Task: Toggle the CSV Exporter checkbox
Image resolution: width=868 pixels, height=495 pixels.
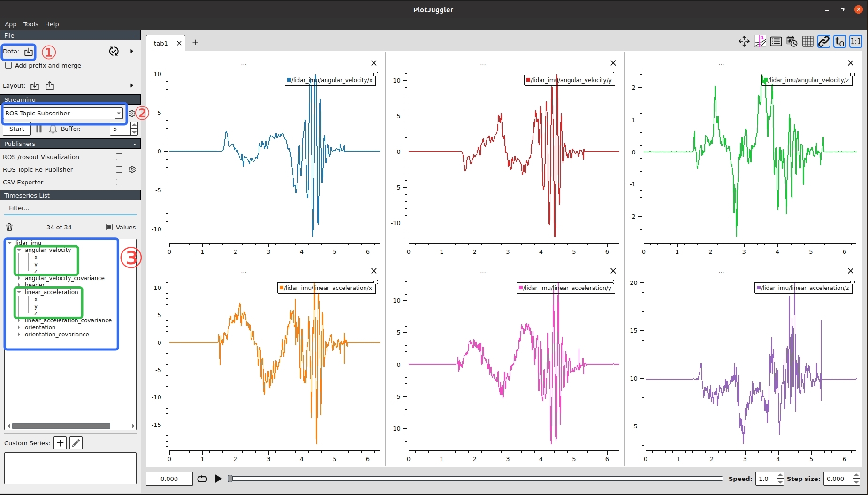Action: pos(119,182)
